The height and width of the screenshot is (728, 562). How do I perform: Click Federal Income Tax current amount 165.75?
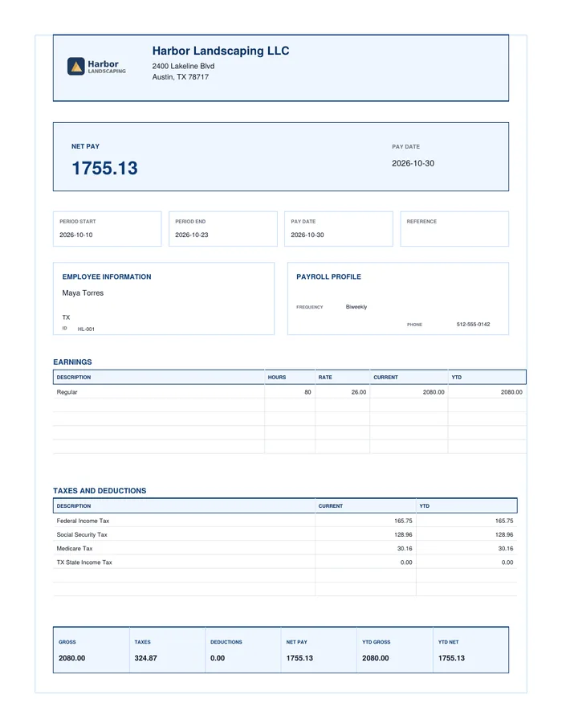coord(403,521)
